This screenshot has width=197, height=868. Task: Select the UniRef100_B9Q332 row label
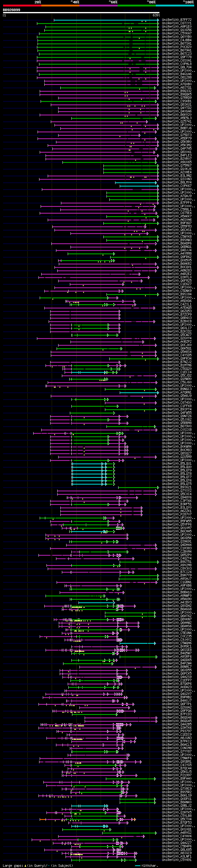176,91
